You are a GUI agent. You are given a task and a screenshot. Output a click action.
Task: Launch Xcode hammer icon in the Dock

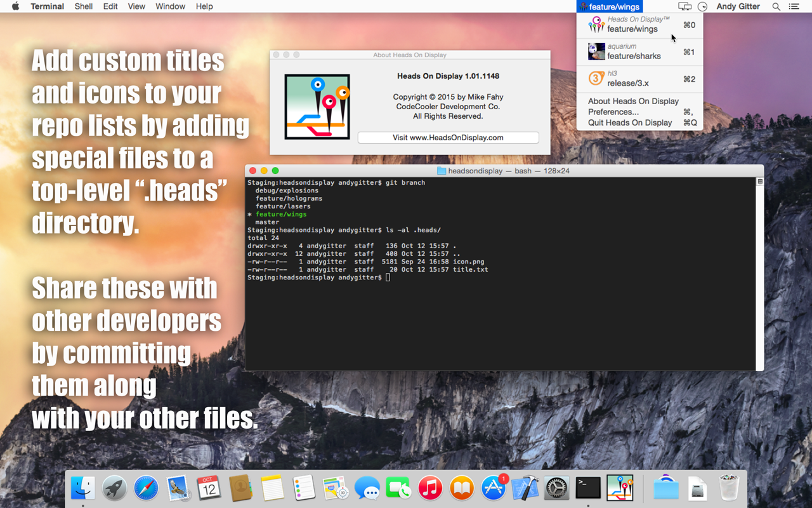(525, 488)
